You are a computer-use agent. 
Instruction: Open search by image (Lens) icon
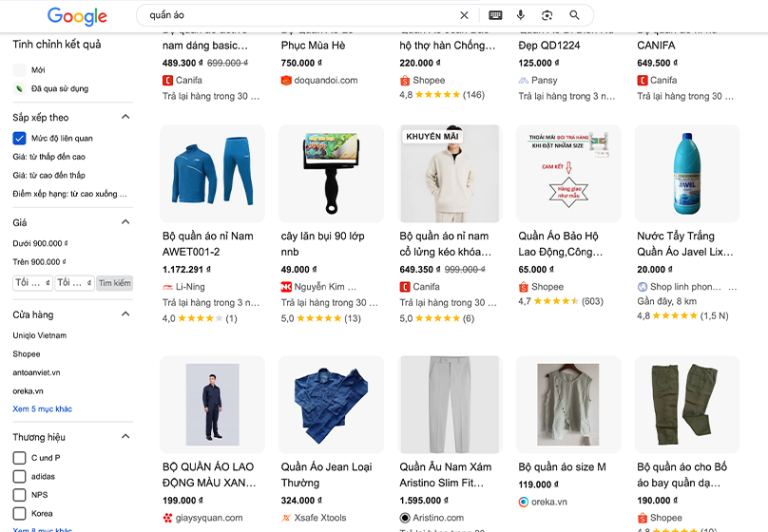pos(547,15)
